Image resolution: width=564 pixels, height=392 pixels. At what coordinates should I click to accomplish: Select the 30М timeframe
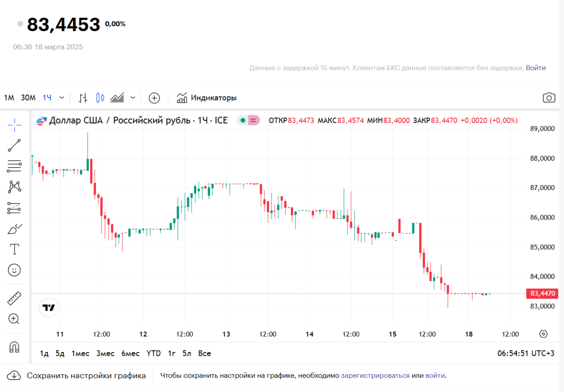[x=28, y=98]
